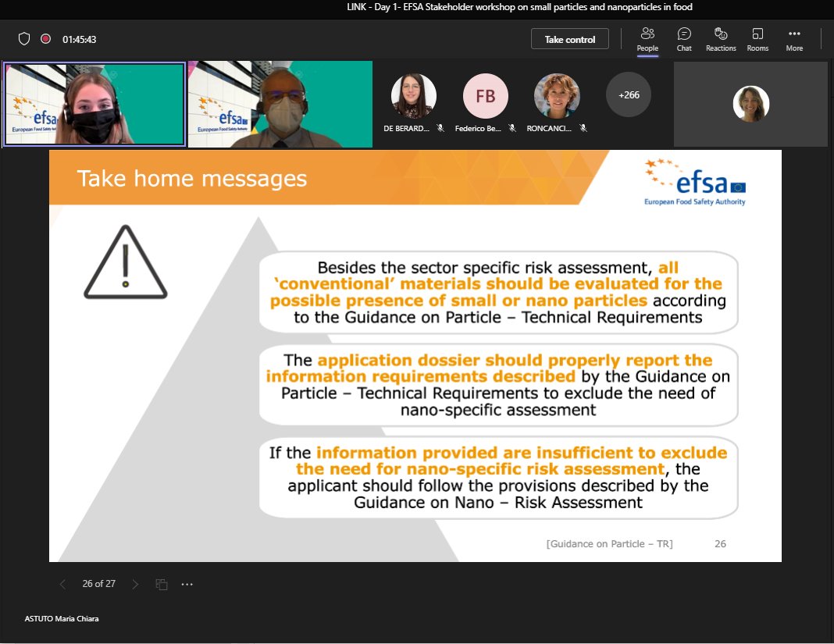Pop out the presentation using the grid icon
834x644 pixels.
click(x=162, y=583)
